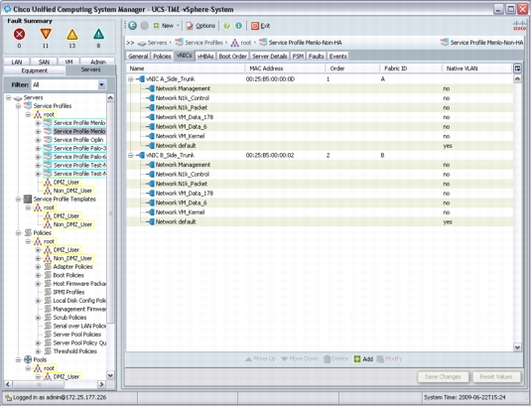Click the vNIC A_Side_Trunk adapter icon
The image size is (532, 407).
point(141,79)
